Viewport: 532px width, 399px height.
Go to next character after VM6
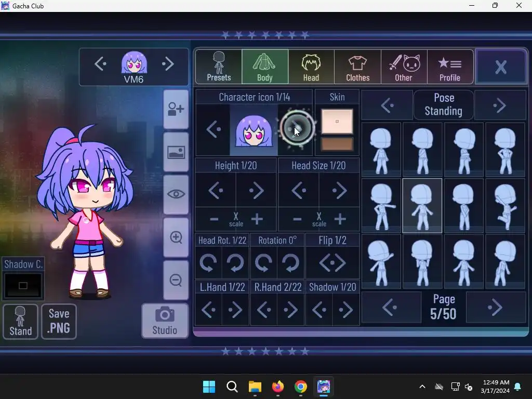click(x=168, y=64)
